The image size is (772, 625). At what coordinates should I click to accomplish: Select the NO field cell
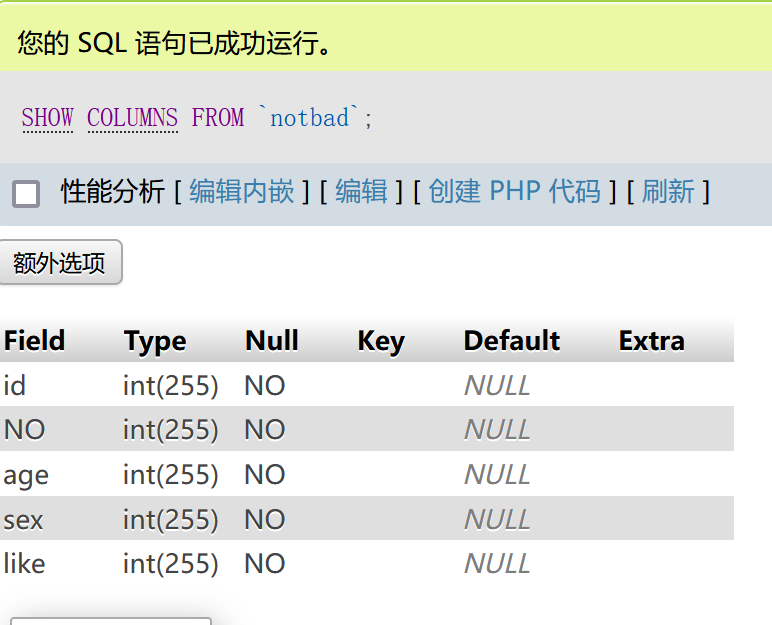pos(24,430)
